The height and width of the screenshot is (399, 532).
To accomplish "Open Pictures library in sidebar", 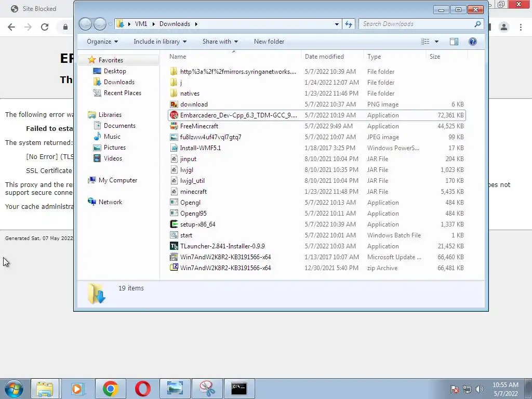I will [114, 148].
